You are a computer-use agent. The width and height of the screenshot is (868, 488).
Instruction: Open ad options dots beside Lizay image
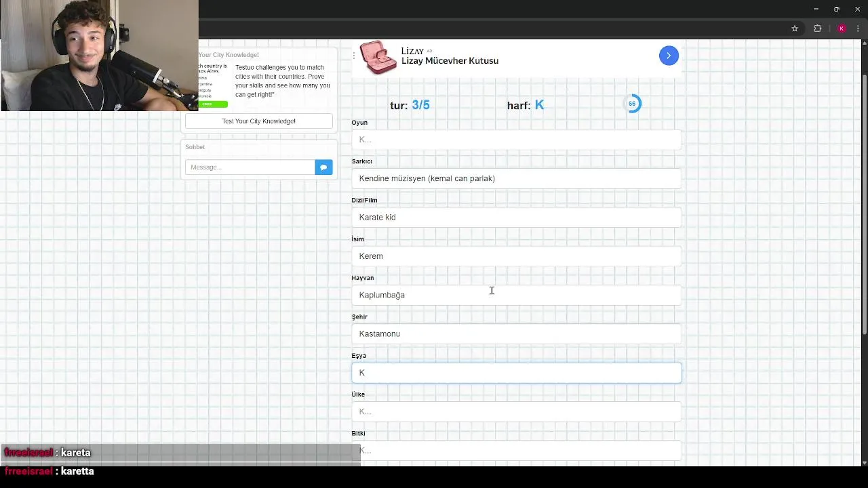(x=353, y=56)
